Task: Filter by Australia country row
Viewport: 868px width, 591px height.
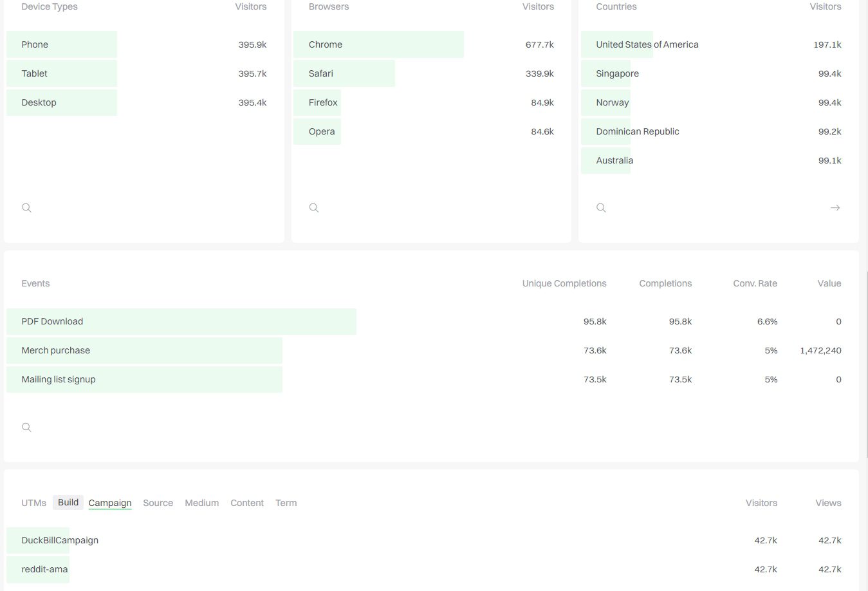Action: point(719,160)
